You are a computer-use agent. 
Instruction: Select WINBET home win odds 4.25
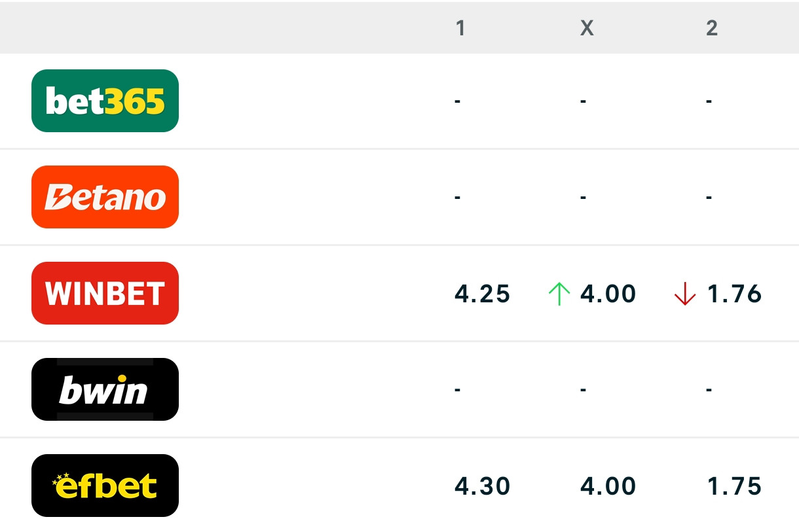point(482,294)
